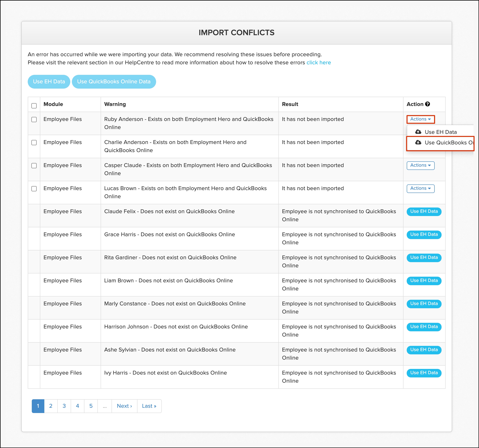Check the Ruby Anderson row checkbox
Image resolution: width=479 pixels, height=448 pixels.
pos(34,119)
